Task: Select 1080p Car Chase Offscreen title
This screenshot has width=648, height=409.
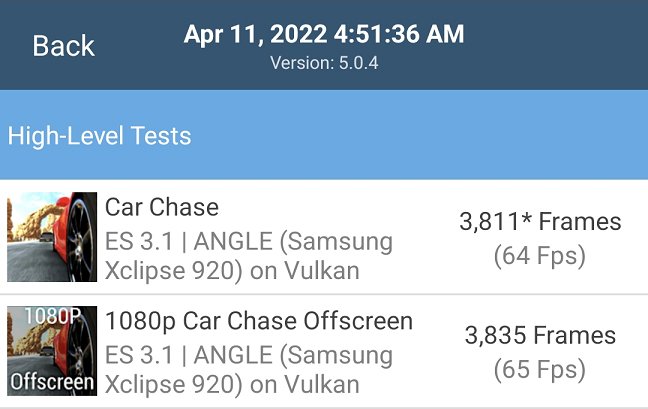Action: (259, 321)
